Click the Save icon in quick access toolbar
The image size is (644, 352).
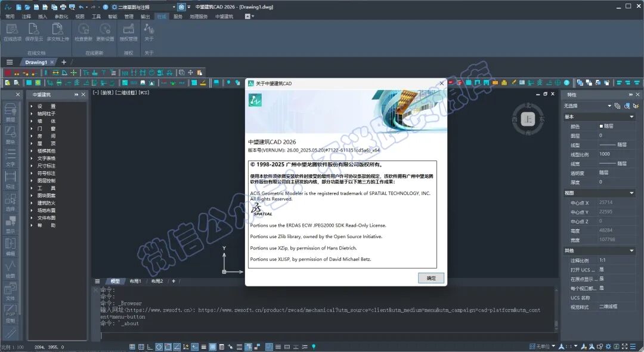point(36,7)
